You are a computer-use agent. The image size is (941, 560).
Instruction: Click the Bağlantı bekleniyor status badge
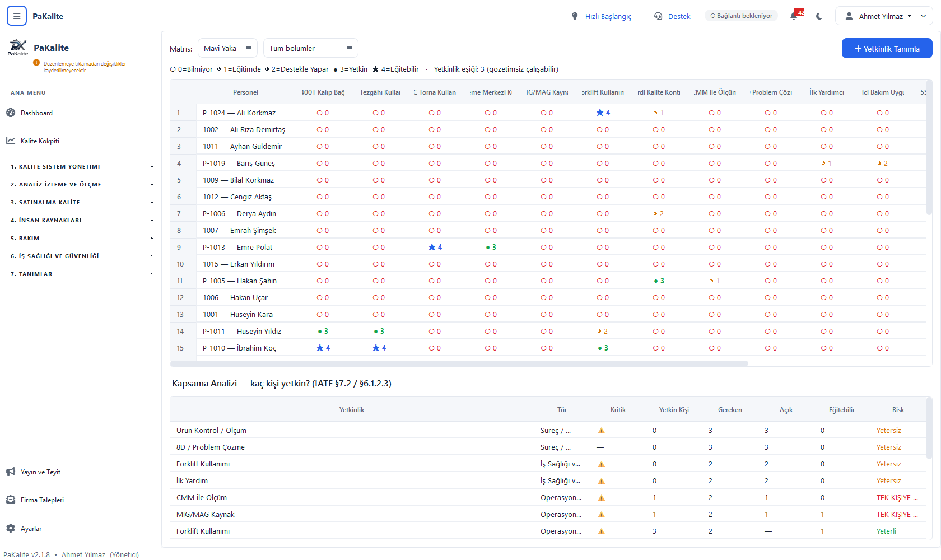(741, 16)
